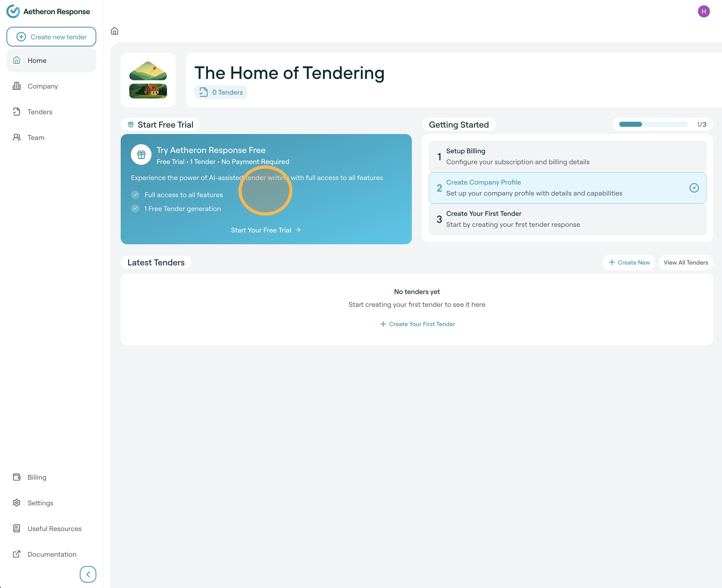The height and width of the screenshot is (588, 722).
Task: Click the home breadcrumb icon
Action: pos(115,31)
